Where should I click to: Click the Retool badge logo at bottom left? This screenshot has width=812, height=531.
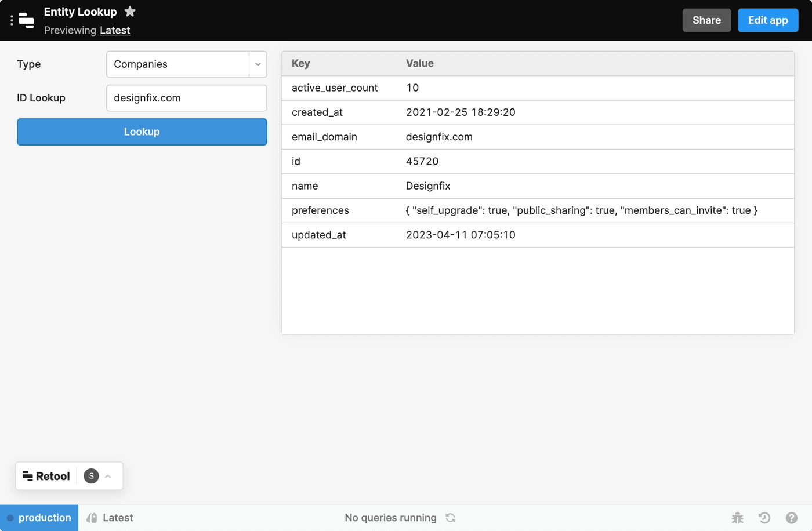[46, 476]
